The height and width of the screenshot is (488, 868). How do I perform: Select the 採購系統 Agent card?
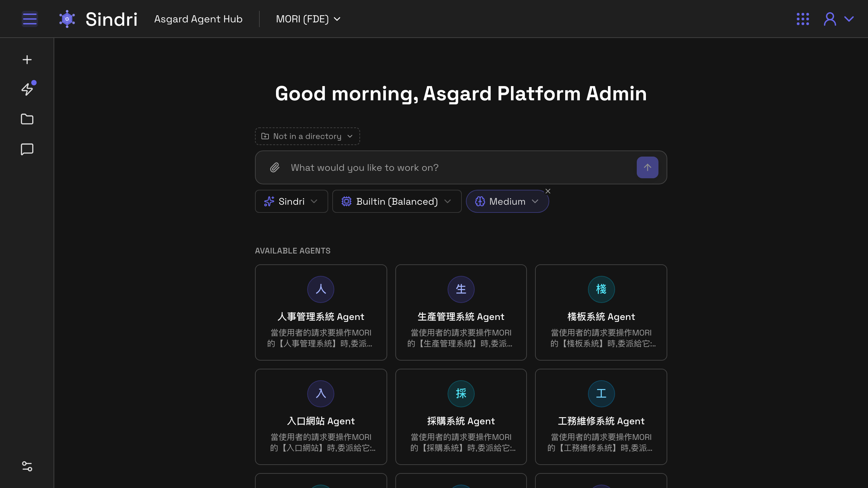[x=461, y=416]
